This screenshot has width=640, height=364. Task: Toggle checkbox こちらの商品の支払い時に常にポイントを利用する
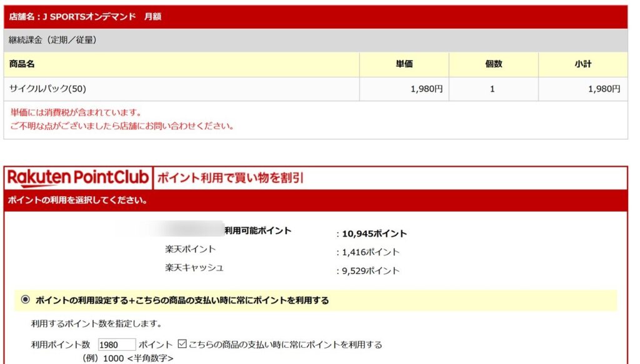pos(182,344)
